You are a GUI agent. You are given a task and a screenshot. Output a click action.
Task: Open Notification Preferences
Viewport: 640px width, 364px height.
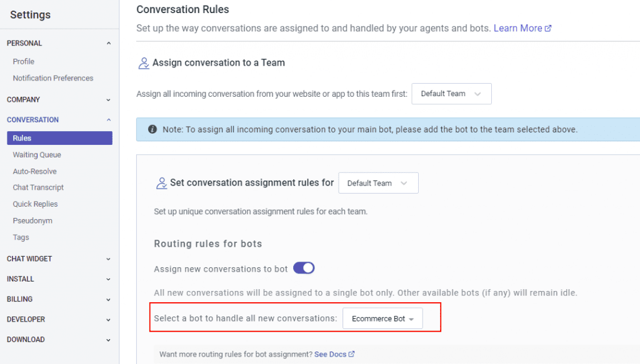pyautogui.click(x=53, y=78)
